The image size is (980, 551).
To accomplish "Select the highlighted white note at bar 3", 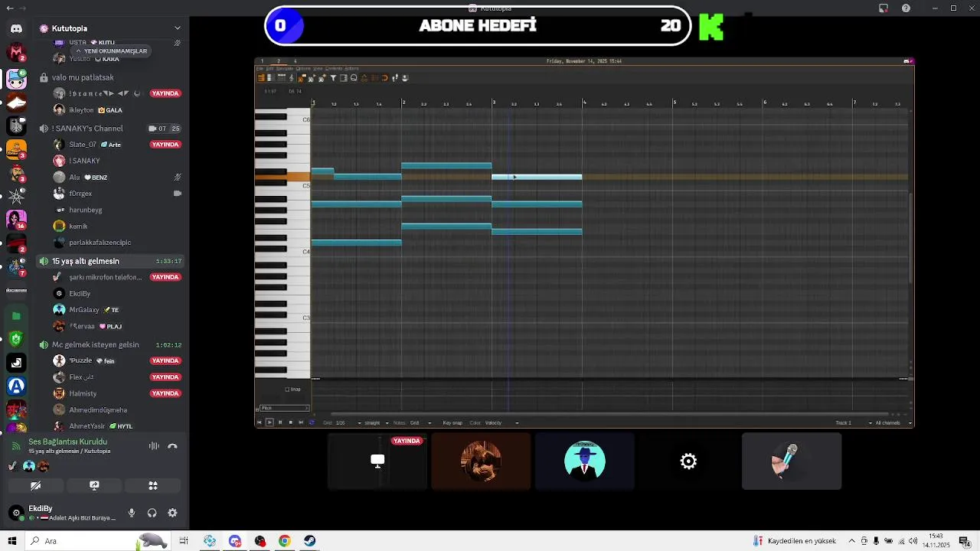I will (x=537, y=177).
